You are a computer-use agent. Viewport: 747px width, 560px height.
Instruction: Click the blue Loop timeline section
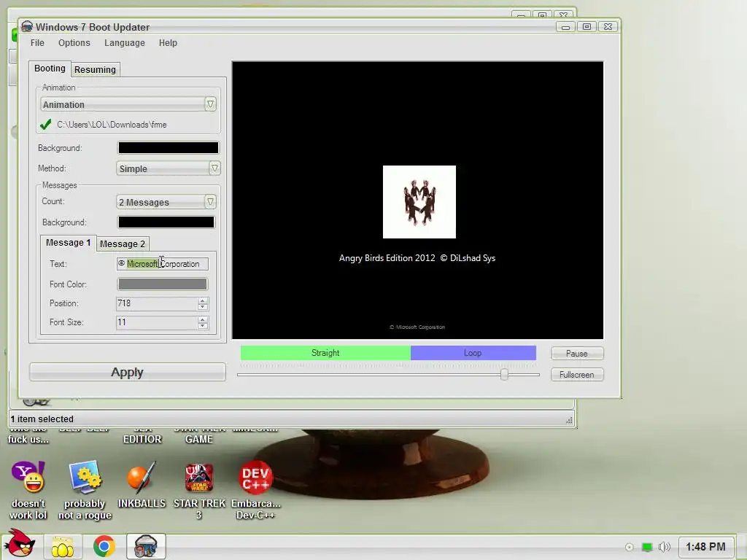(x=473, y=353)
